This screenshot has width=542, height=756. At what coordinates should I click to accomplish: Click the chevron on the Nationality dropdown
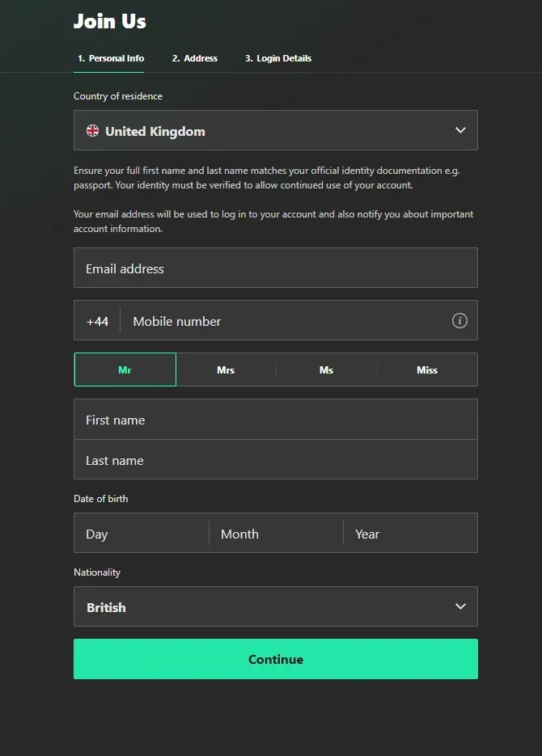(460, 606)
